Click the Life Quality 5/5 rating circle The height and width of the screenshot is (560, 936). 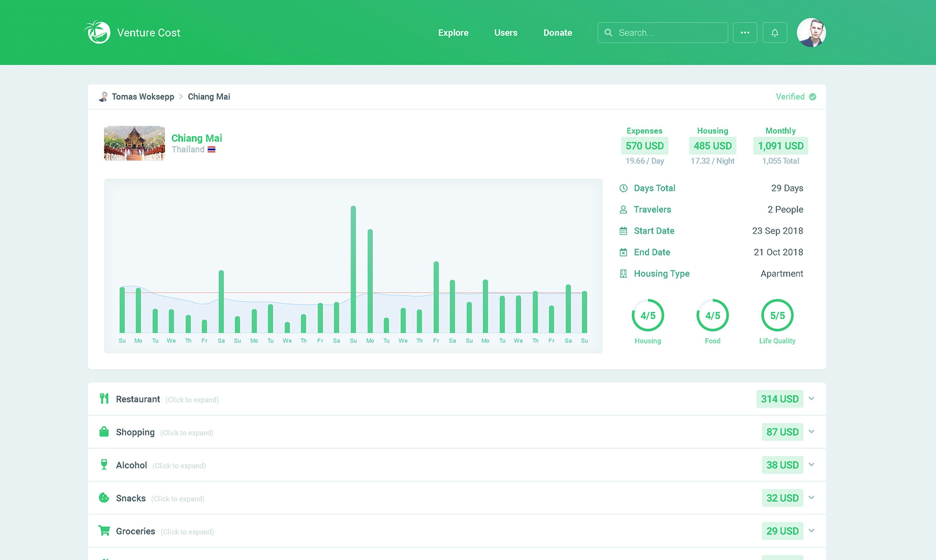click(778, 315)
